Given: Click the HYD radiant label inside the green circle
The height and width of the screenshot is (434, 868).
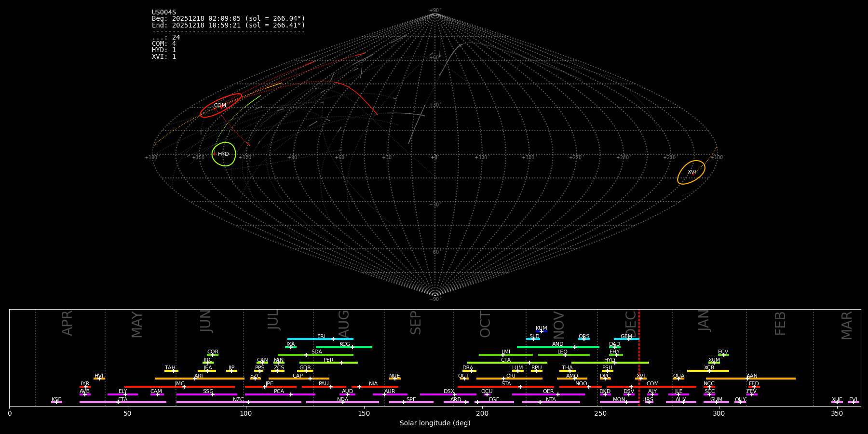Looking at the screenshot, I should pyautogui.click(x=223, y=154).
